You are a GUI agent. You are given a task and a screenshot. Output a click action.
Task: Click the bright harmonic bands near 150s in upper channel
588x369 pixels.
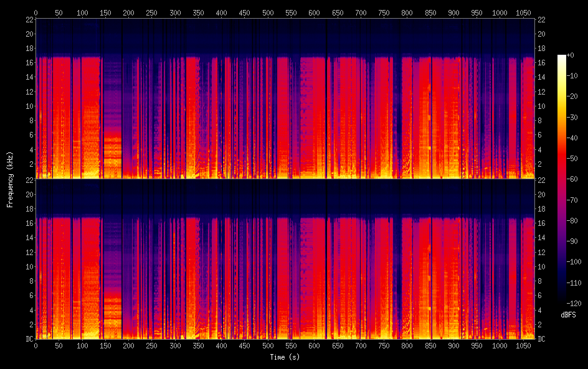point(111,149)
